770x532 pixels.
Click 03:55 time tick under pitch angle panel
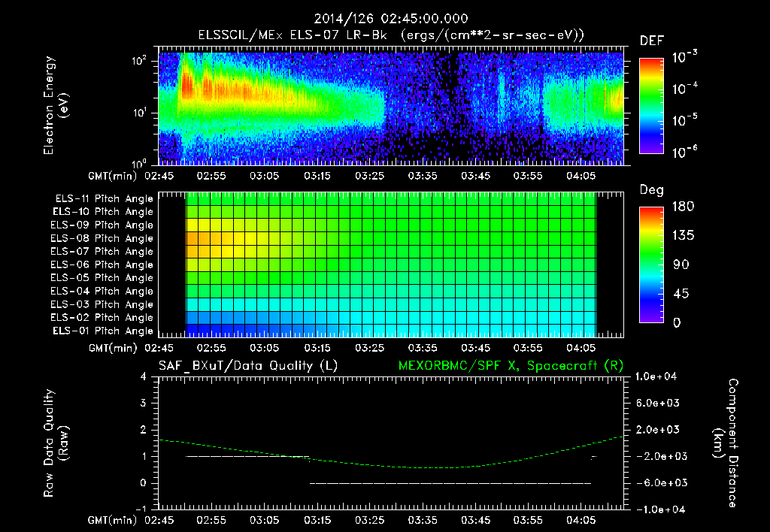[x=528, y=348]
